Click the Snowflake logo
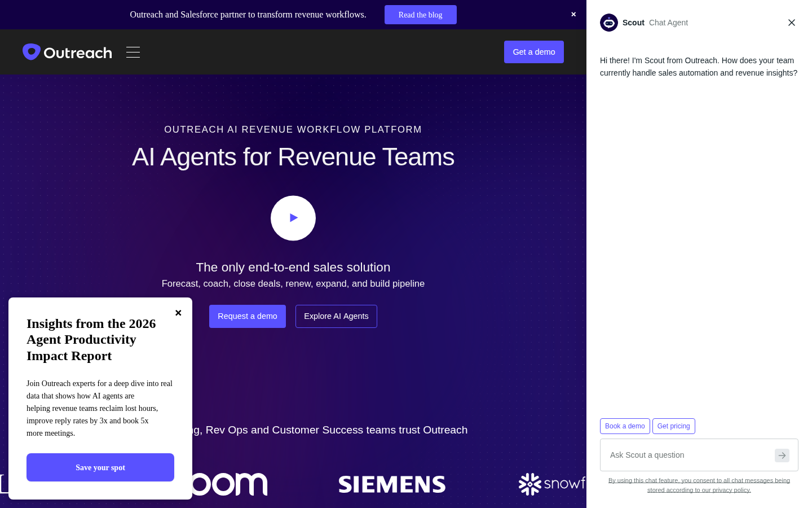Viewport: 812px width, 508px height. [x=552, y=484]
